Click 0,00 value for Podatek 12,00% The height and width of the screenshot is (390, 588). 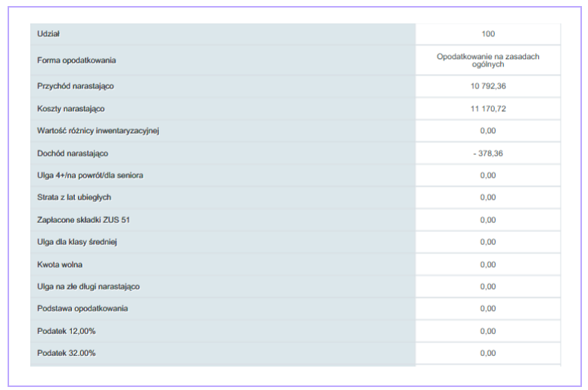point(488,331)
